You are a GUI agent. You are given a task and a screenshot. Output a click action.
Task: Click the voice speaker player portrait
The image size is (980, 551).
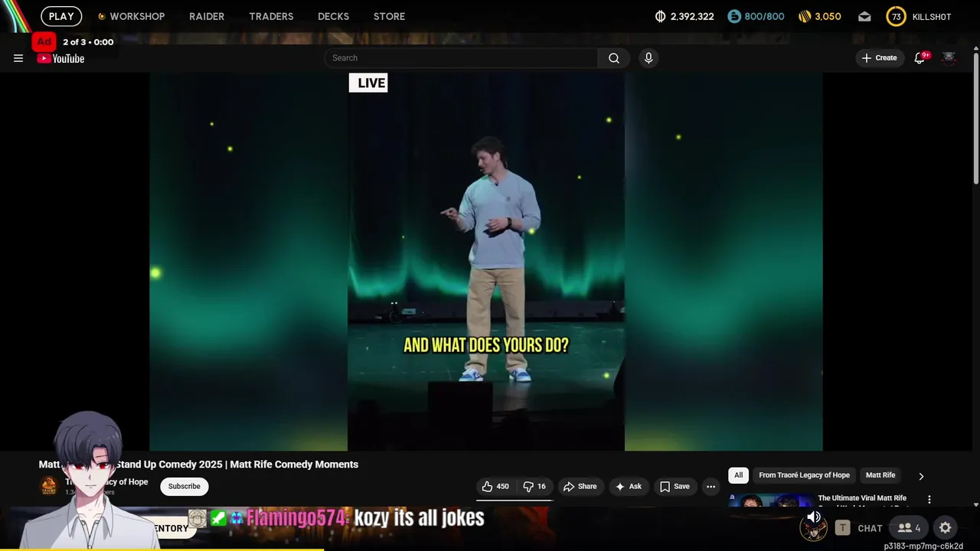coord(813,526)
